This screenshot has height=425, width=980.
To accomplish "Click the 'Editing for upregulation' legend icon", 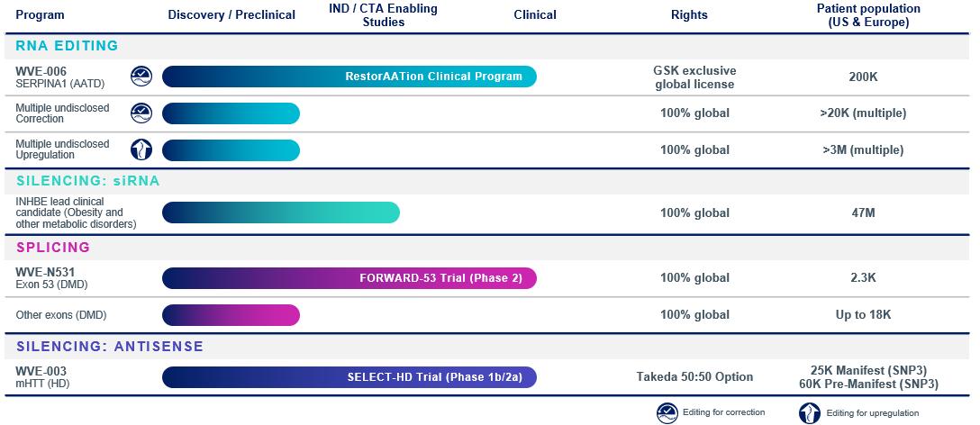I will (810, 412).
